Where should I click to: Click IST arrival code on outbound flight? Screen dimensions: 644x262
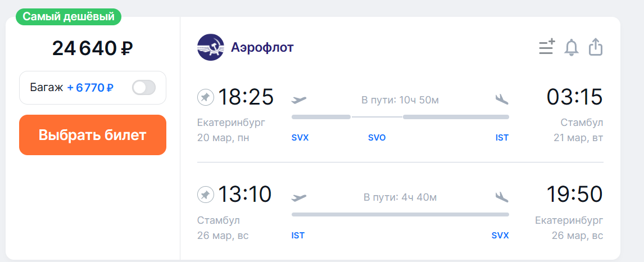pos(502,138)
